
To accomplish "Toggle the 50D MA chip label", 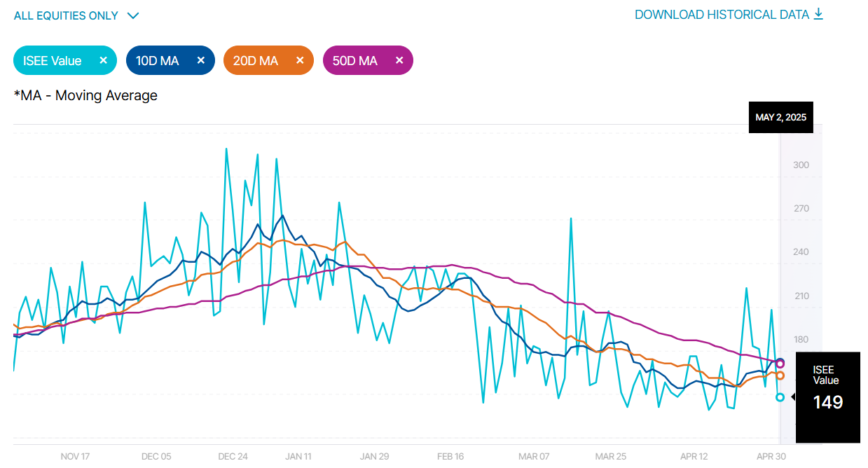I will tap(355, 61).
